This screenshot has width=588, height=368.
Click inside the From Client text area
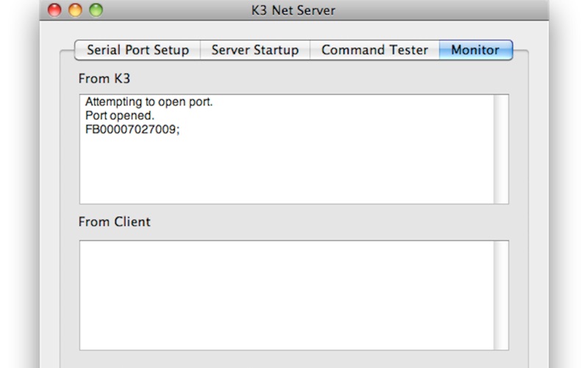coord(287,295)
